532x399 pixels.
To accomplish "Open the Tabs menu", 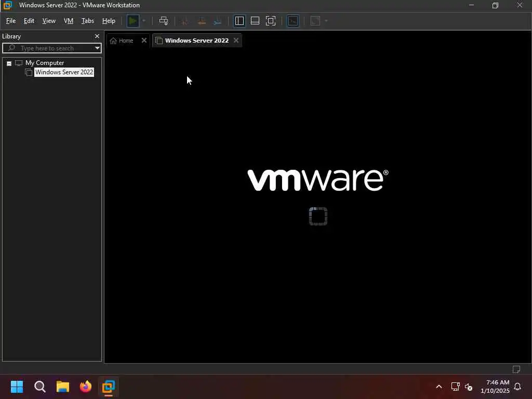I will pos(87,21).
